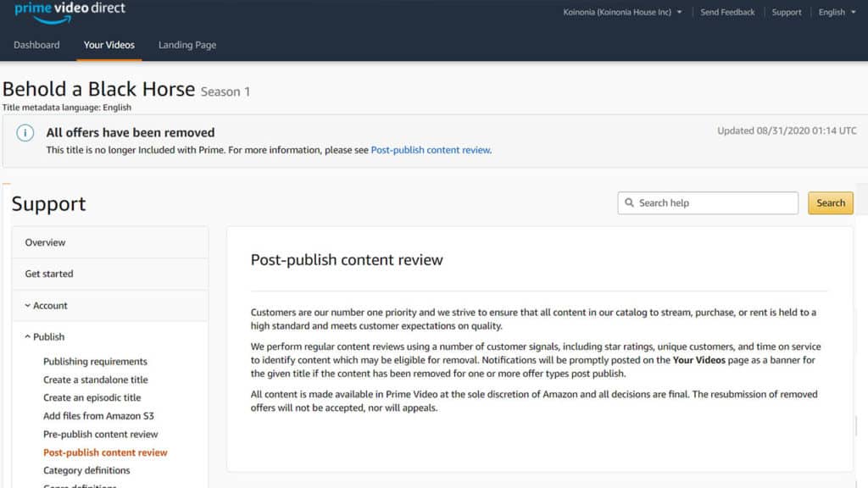Image resolution: width=868 pixels, height=488 pixels.
Task: Open Add files from Amazon S3 page
Action: (98, 415)
